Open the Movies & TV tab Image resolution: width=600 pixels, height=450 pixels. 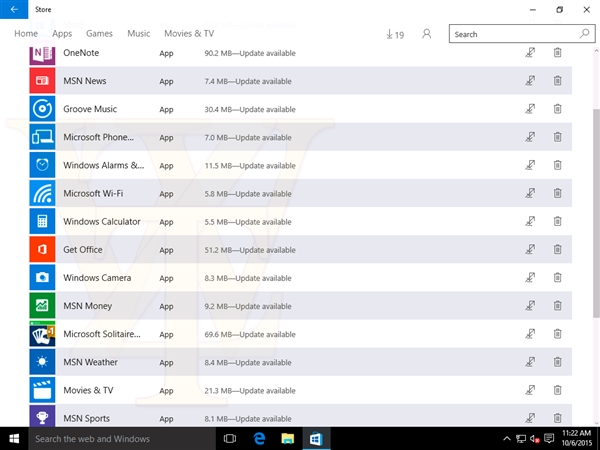click(x=189, y=34)
